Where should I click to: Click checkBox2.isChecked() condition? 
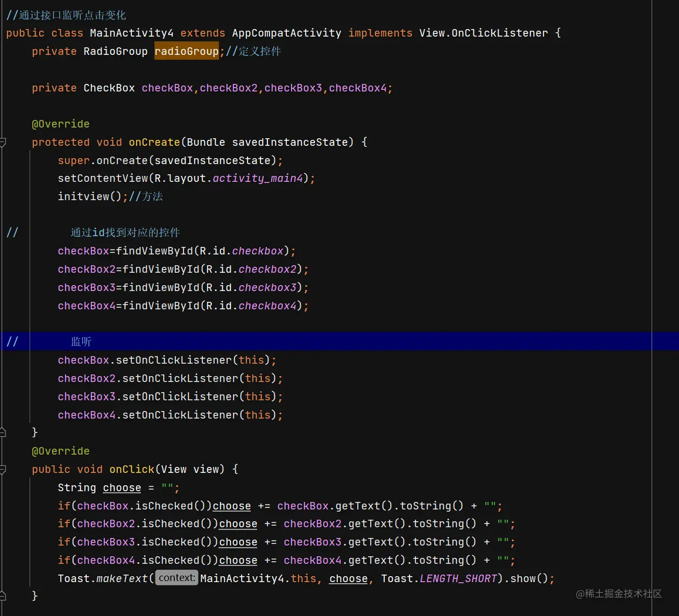pos(145,523)
